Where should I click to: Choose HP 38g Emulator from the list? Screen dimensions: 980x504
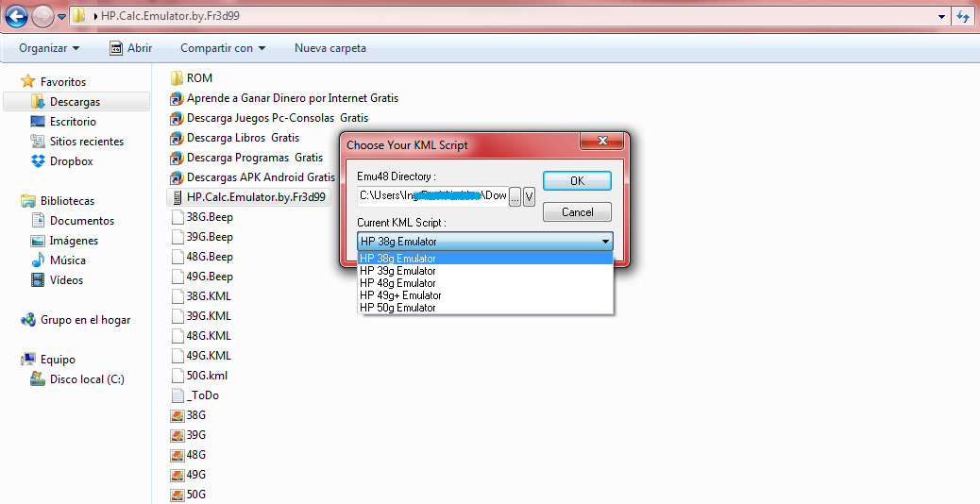485,259
